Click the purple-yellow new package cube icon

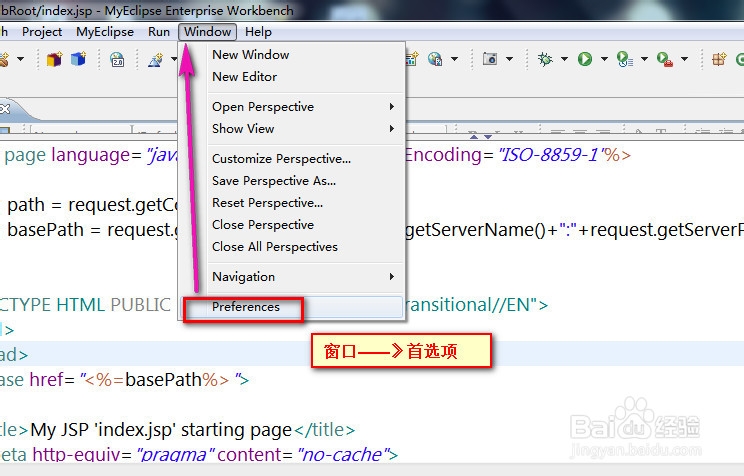tap(54, 59)
